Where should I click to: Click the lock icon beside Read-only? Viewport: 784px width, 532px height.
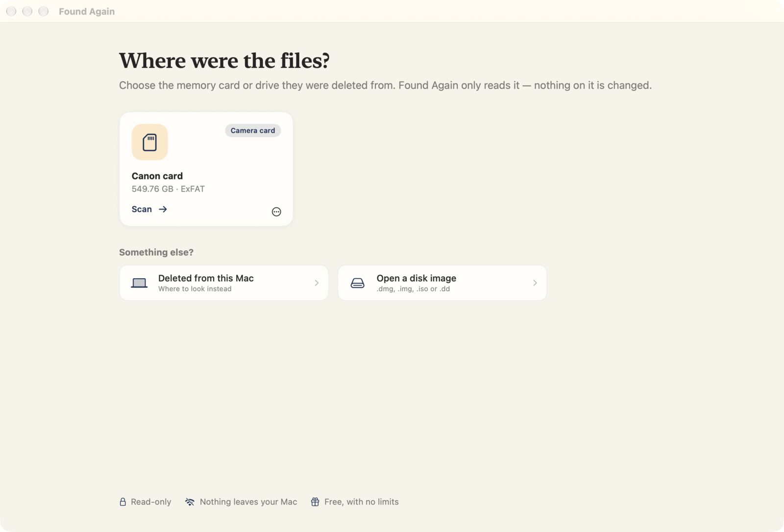[122, 502]
